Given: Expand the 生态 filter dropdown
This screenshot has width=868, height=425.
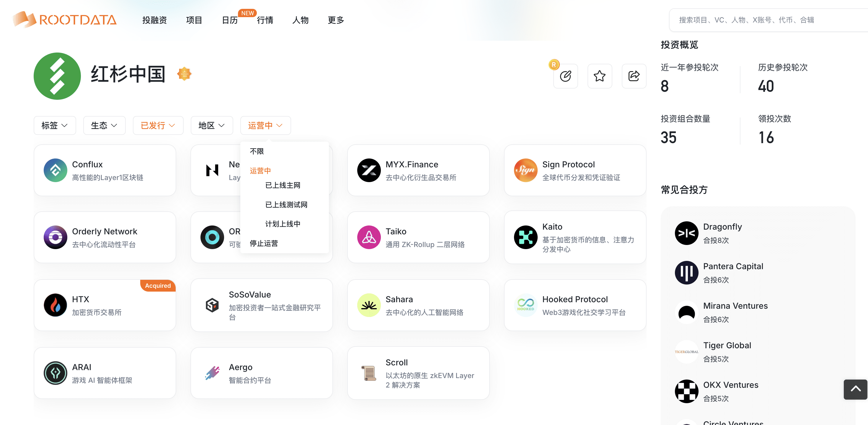Looking at the screenshot, I should [104, 126].
